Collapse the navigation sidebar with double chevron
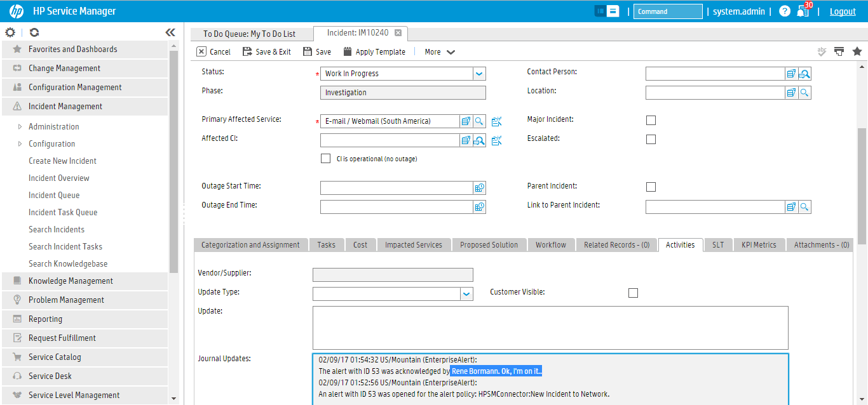The width and height of the screenshot is (868, 405). 170,32
